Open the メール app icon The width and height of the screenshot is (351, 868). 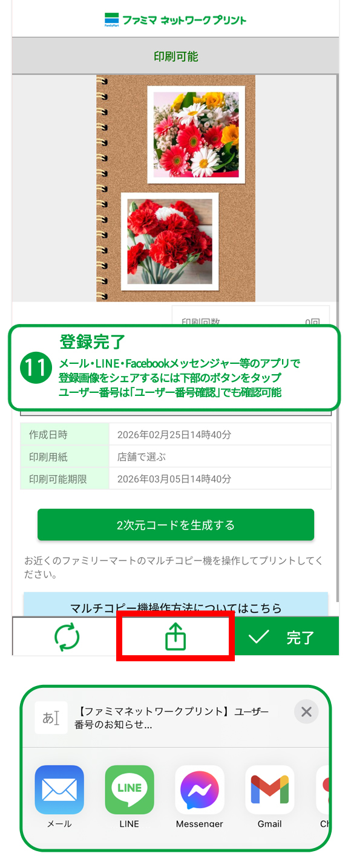[x=59, y=789]
